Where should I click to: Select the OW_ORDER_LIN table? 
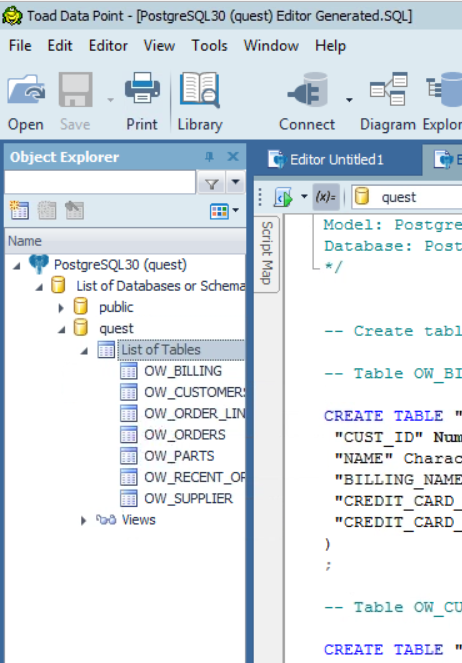click(194, 413)
